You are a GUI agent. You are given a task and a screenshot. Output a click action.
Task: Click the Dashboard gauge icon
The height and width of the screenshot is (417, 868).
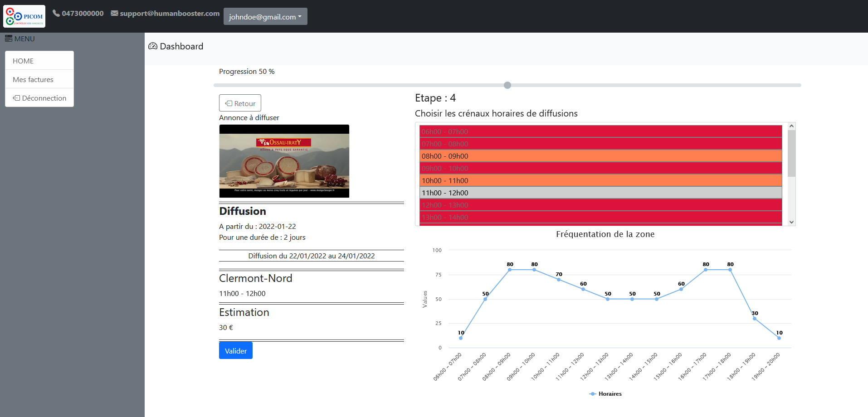click(x=153, y=46)
